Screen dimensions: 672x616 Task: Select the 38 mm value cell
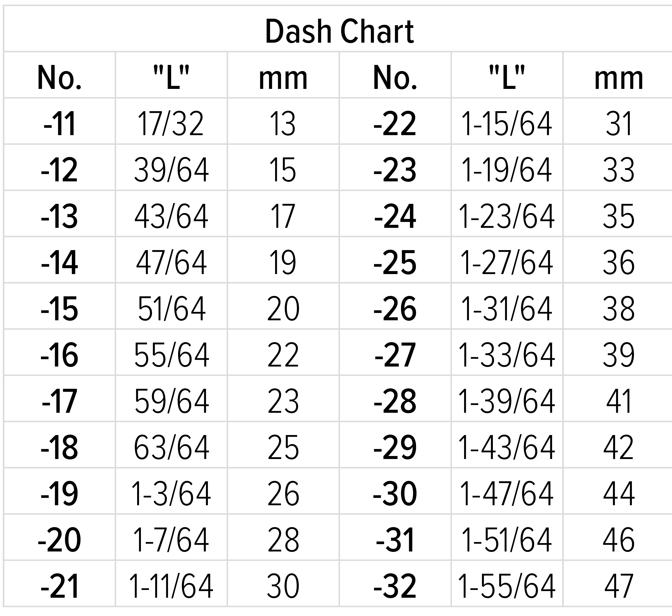(619, 309)
